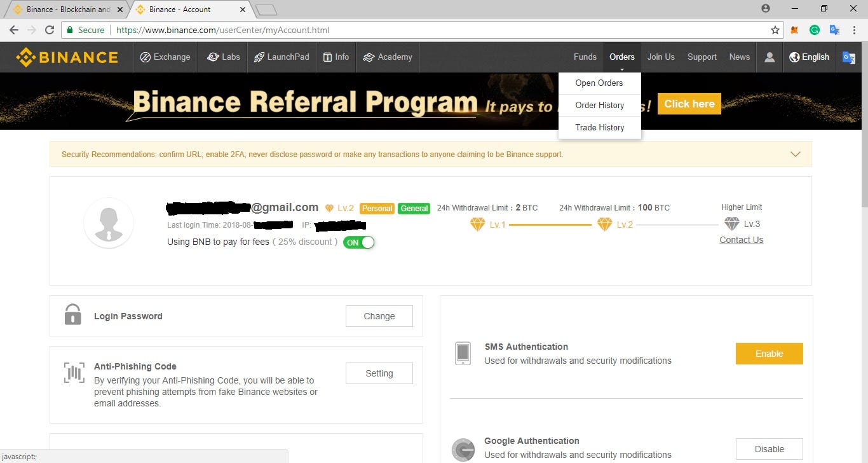Click the Contact Us link
The height and width of the screenshot is (463, 868).
(742, 240)
